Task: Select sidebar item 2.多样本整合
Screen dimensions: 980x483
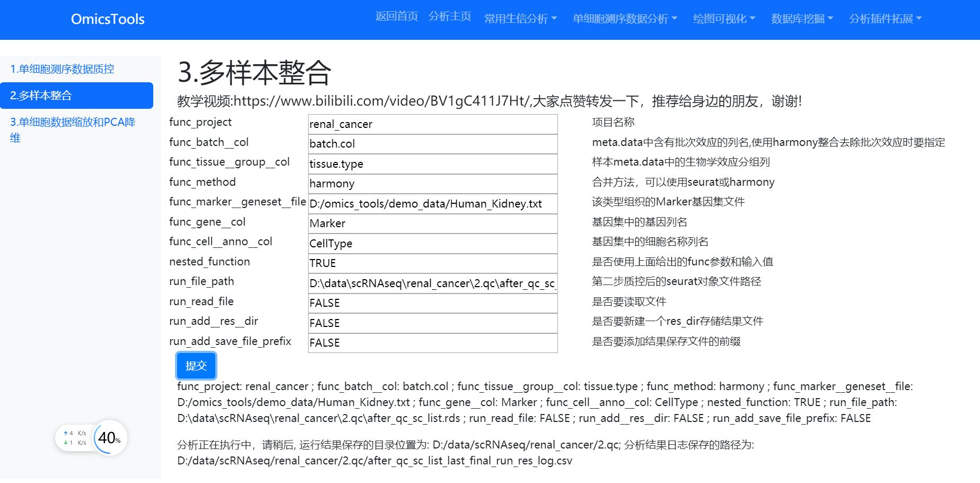Action: click(76, 96)
